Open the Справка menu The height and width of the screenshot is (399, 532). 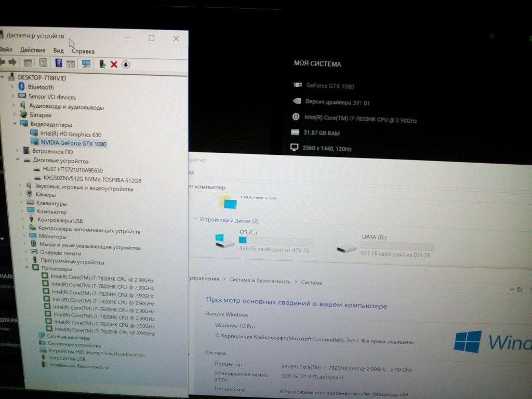[x=83, y=51]
